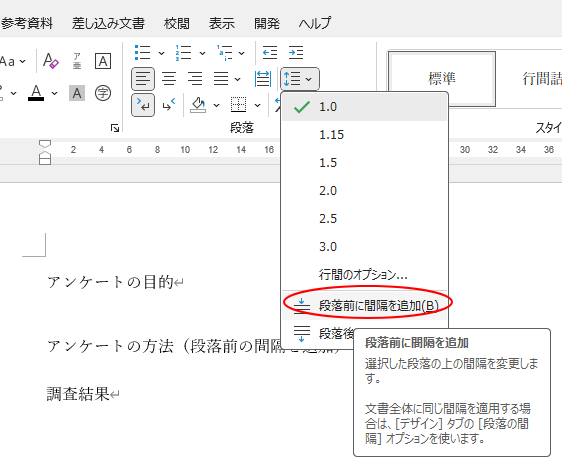Viewport: 562px width, 463px height.
Task: Open the 参考資料 ribbon tab
Action: click(x=26, y=24)
